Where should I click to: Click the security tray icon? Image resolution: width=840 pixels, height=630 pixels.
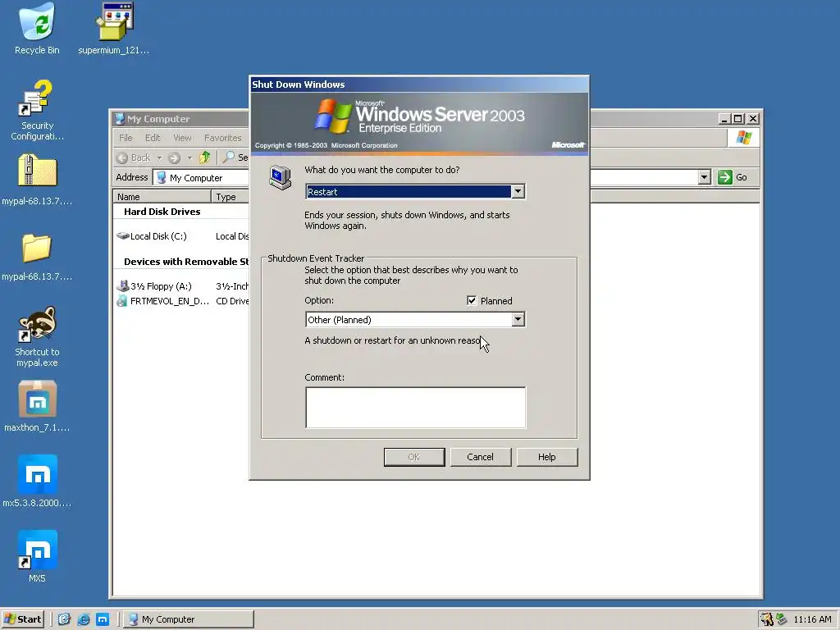[767, 619]
